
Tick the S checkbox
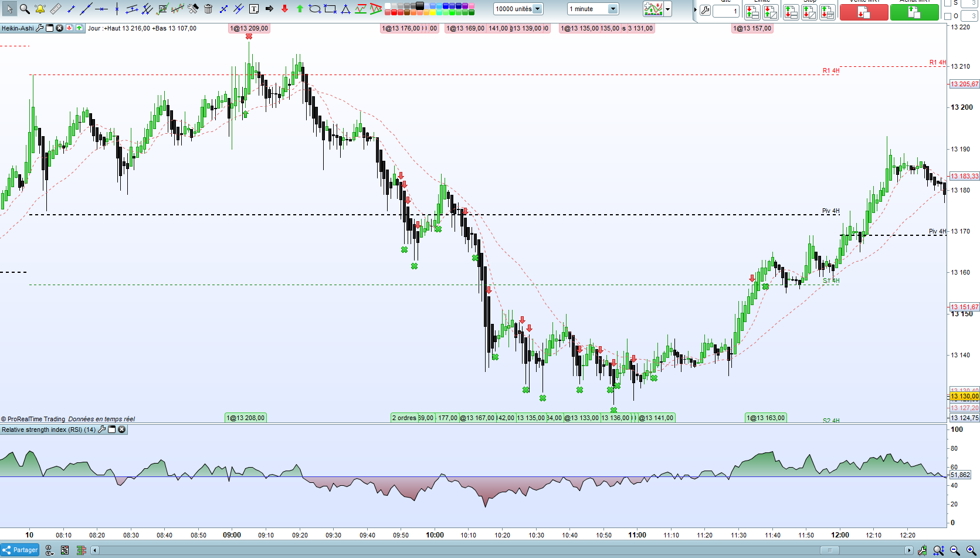(948, 3)
